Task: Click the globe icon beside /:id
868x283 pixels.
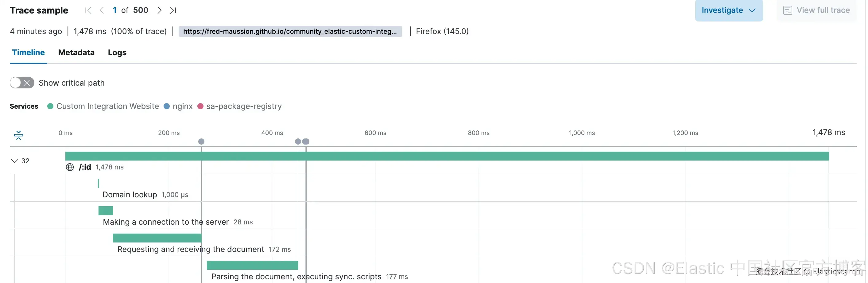Action: pos(70,167)
